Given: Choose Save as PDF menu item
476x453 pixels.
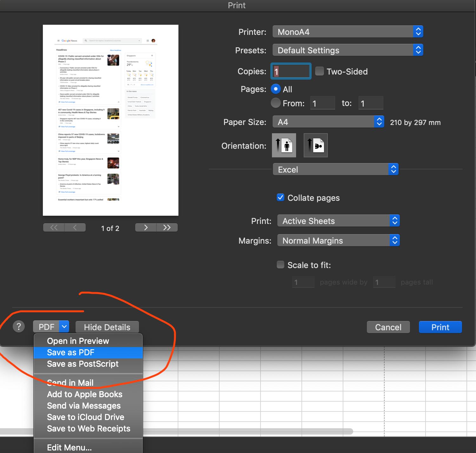Looking at the screenshot, I should (x=70, y=352).
